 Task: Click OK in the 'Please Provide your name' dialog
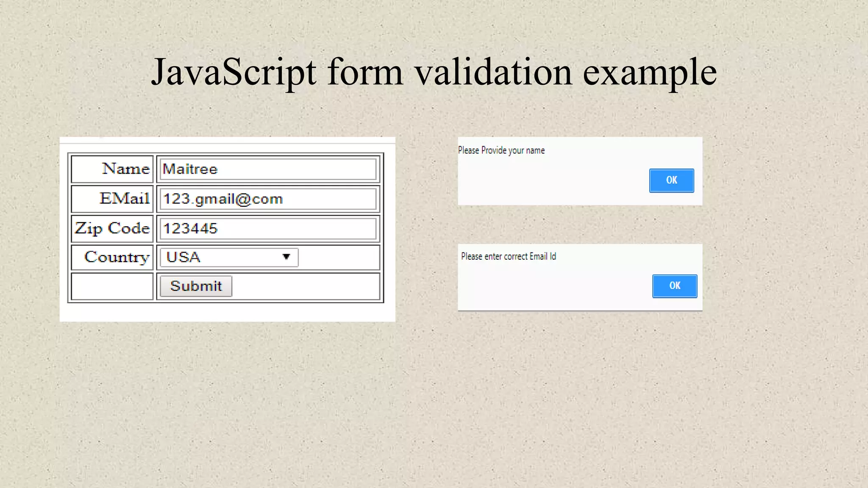[x=671, y=180]
